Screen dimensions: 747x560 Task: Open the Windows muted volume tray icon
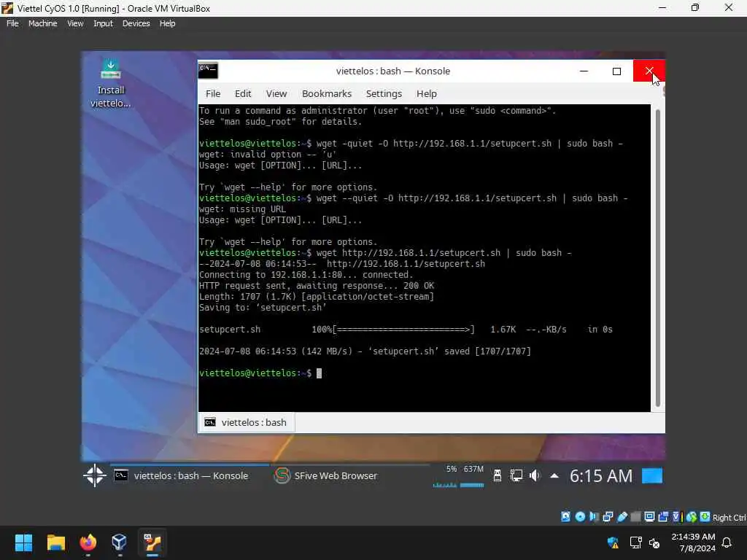[x=654, y=542]
